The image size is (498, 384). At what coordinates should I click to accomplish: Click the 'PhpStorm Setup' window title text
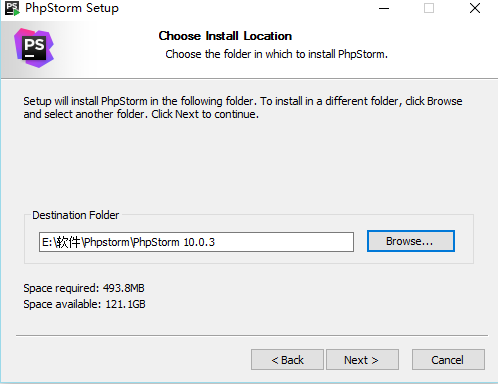pos(72,8)
